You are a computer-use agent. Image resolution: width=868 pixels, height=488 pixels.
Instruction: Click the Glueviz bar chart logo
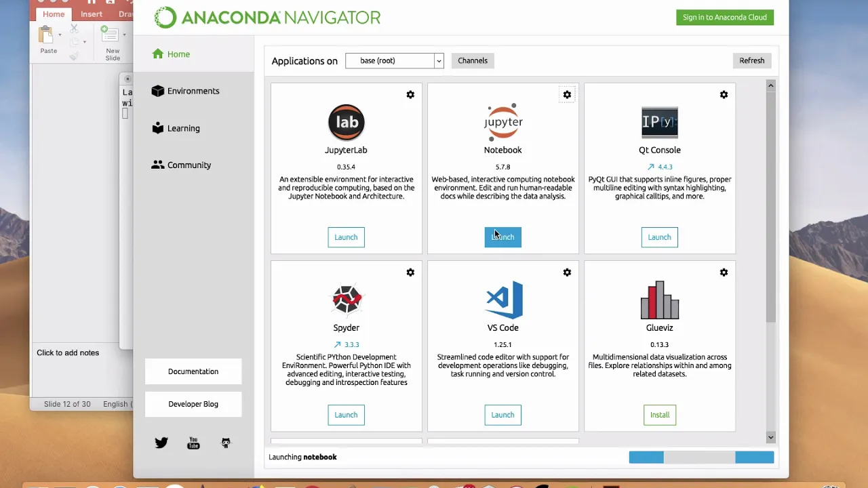(660, 300)
